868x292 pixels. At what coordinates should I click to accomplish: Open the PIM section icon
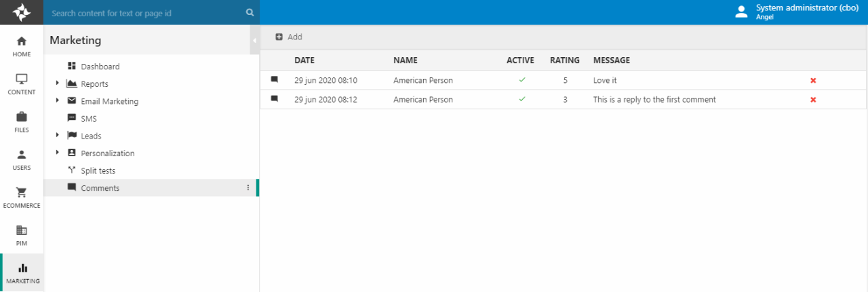click(x=22, y=235)
